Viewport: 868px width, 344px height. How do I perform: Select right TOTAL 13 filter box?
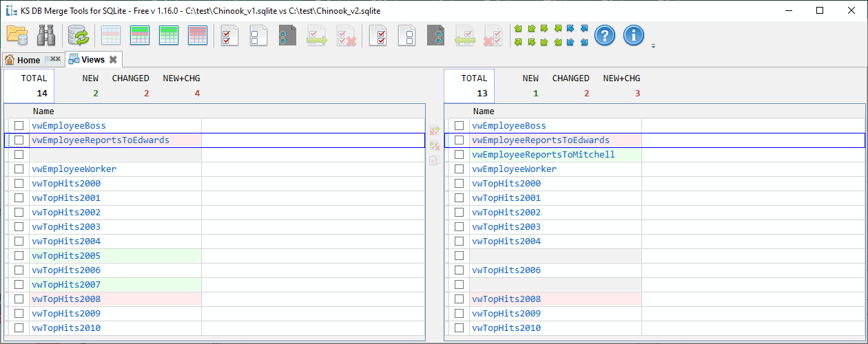[x=469, y=86]
